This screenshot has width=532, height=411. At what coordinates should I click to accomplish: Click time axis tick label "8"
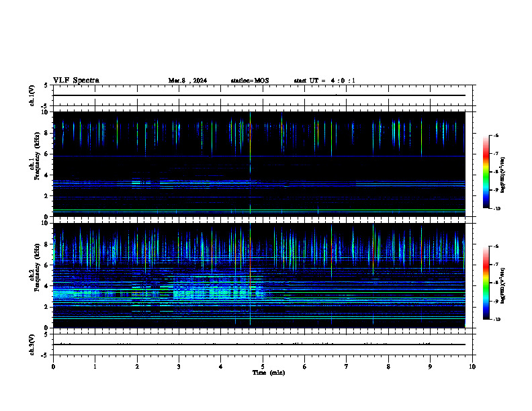pyautogui.click(x=388, y=367)
